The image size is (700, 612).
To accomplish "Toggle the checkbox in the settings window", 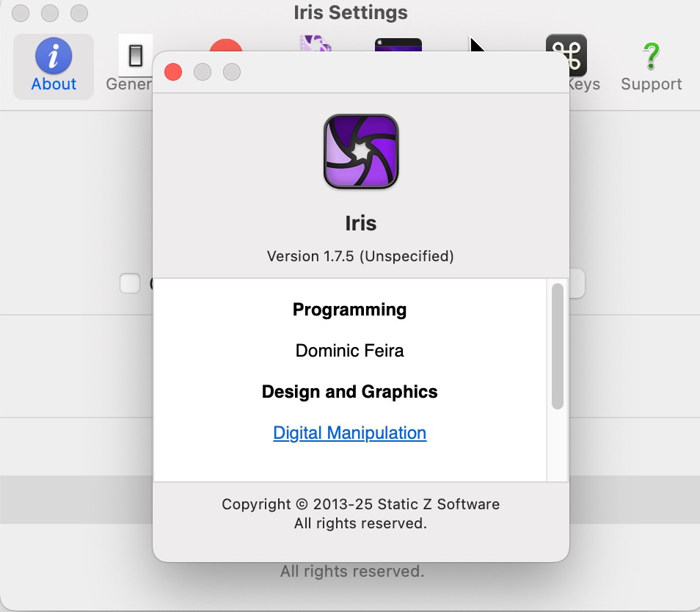I will (x=130, y=283).
